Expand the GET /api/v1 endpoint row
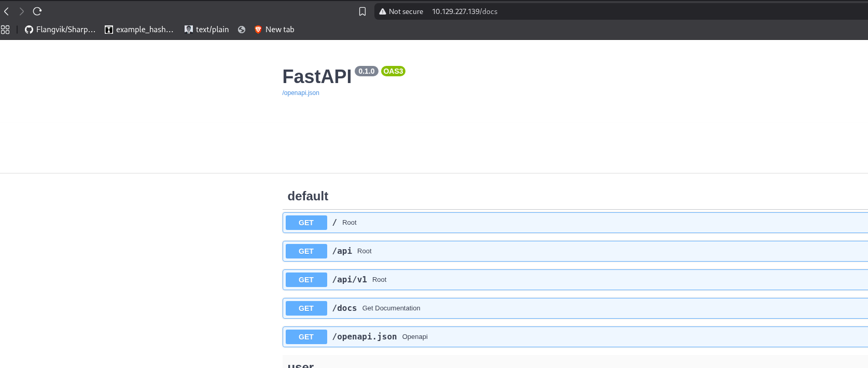 (x=575, y=280)
